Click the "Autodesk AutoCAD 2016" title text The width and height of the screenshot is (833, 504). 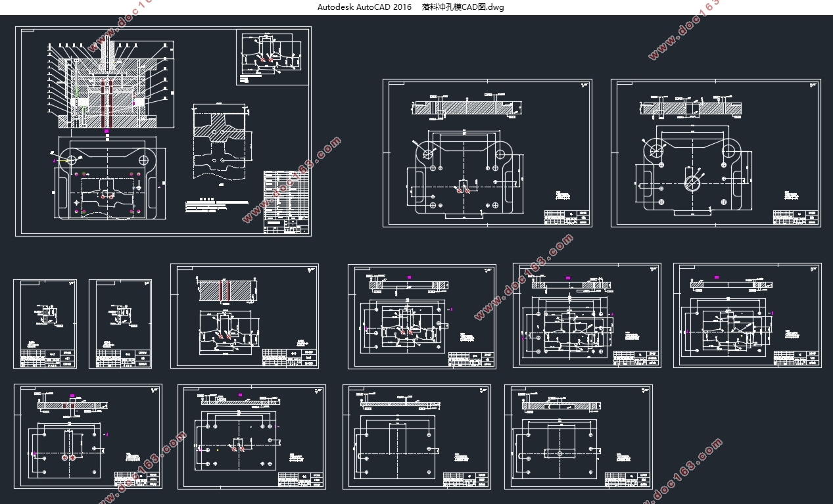[364, 7]
